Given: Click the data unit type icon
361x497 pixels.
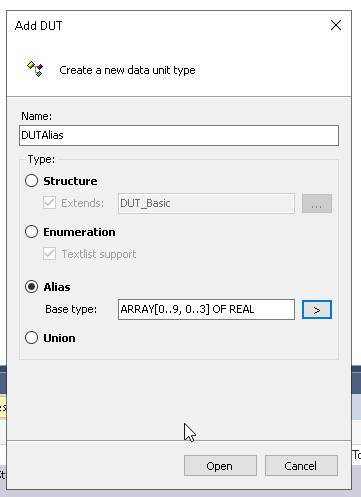Looking at the screenshot, I should tap(35, 69).
